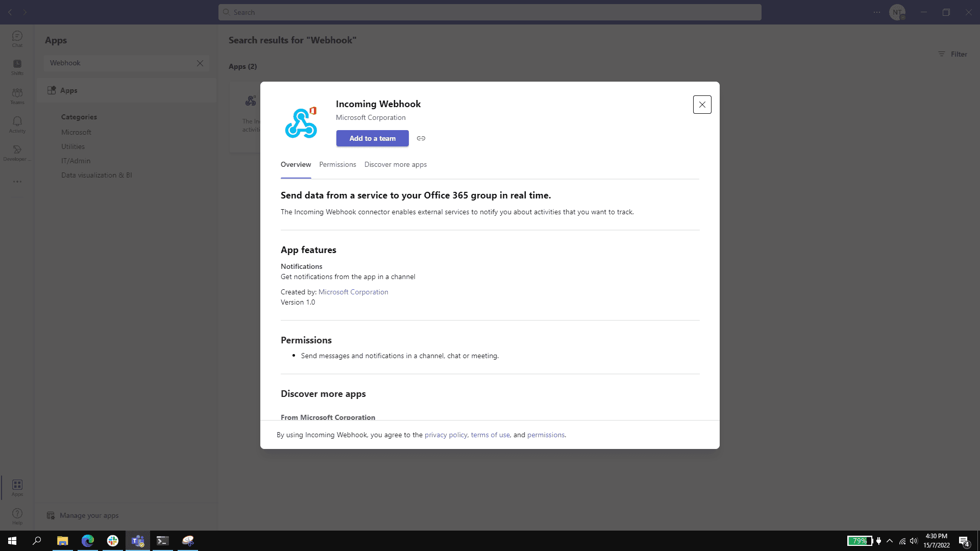The width and height of the screenshot is (980, 551).
Task: Close the Incoming Webhook dialog
Action: (x=702, y=105)
